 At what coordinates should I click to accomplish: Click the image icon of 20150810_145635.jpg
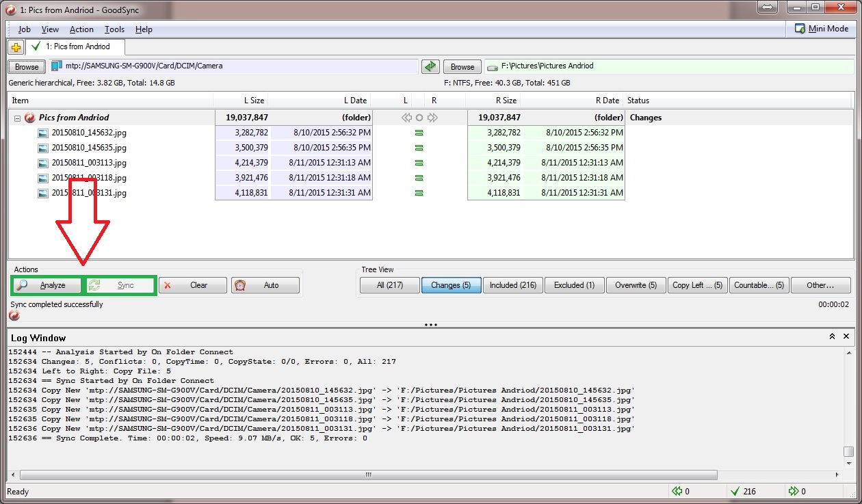point(43,148)
